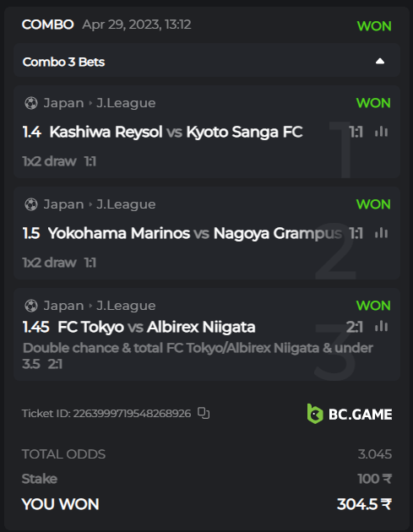This screenshot has height=532, width=413.
Task: Open FC Tokyo vs Albirex Niigata
Action: pyautogui.click(x=156, y=327)
